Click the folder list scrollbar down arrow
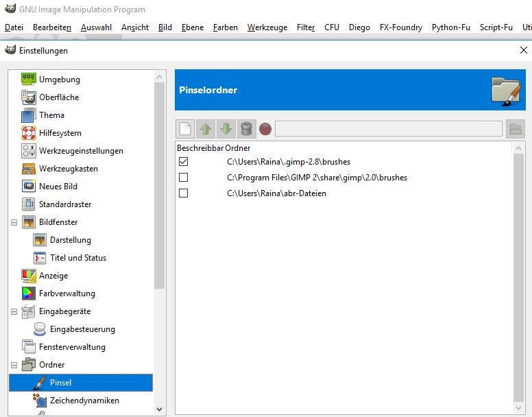The height and width of the screenshot is (417, 532). tap(518, 407)
